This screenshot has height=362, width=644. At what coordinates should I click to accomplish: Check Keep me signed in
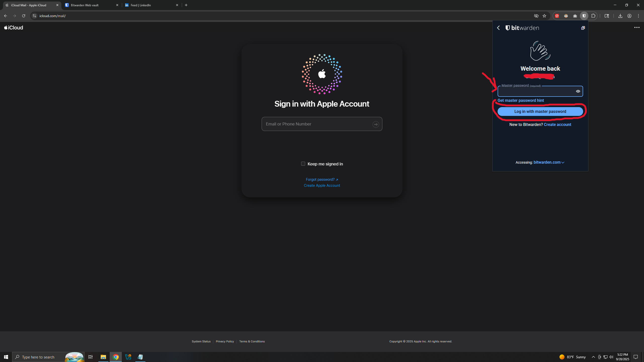tap(303, 164)
